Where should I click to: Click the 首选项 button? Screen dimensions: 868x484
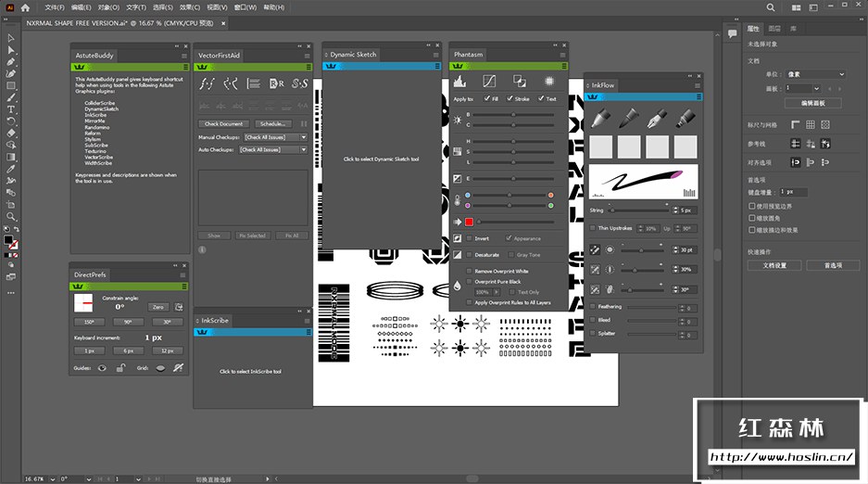(833, 266)
